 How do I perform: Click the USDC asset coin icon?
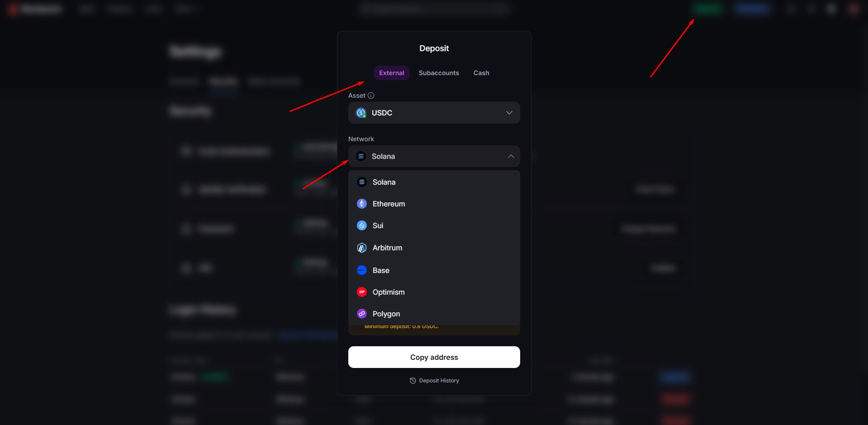click(361, 113)
